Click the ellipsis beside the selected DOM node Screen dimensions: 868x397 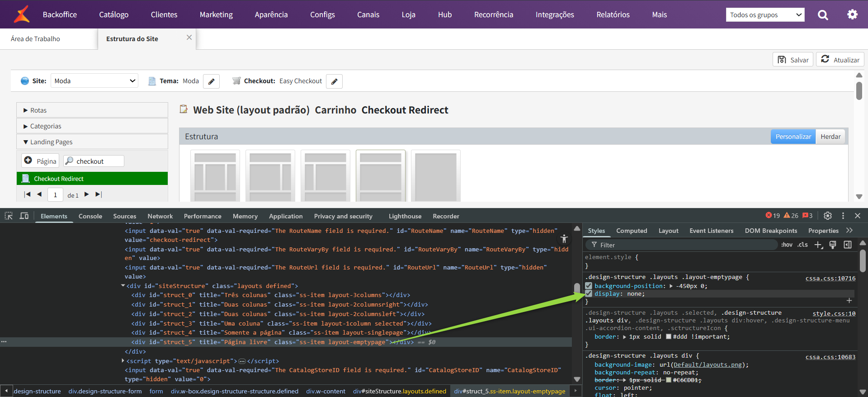(x=4, y=342)
